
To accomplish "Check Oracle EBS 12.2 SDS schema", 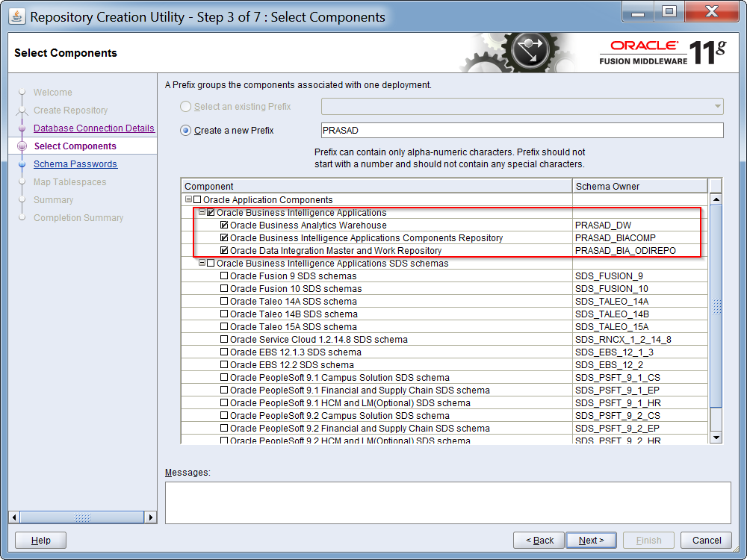I will 224,365.
